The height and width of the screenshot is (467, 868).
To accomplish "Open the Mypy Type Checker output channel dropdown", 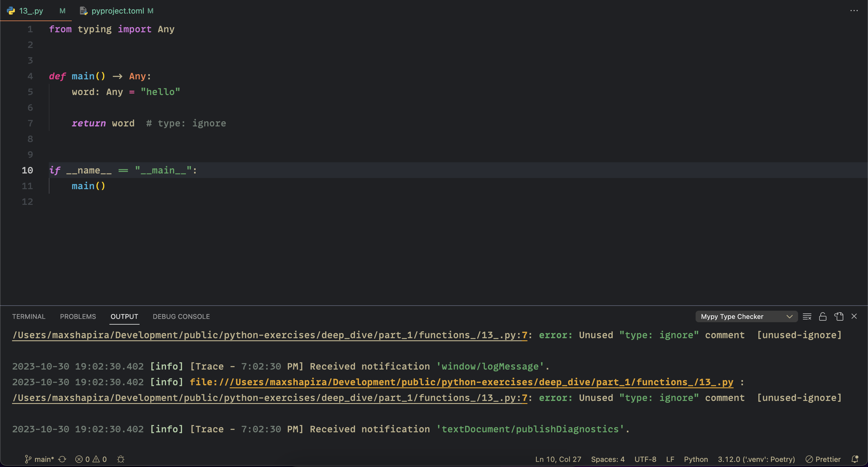I will pos(746,316).
